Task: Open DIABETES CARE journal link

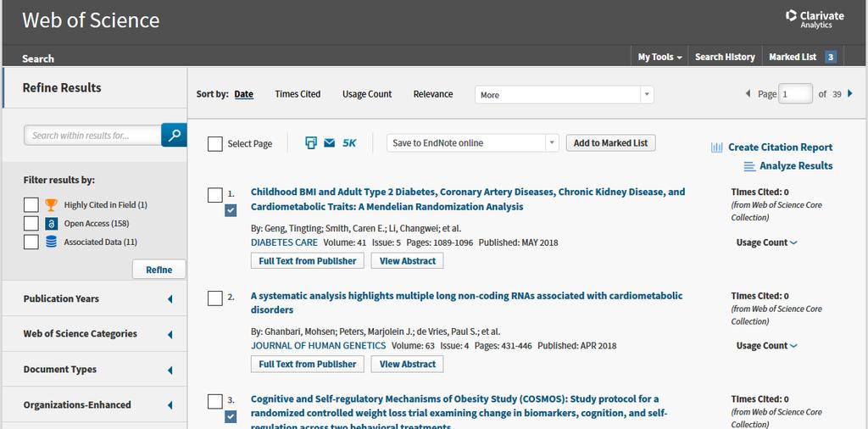Action: [x=284, y=242]
